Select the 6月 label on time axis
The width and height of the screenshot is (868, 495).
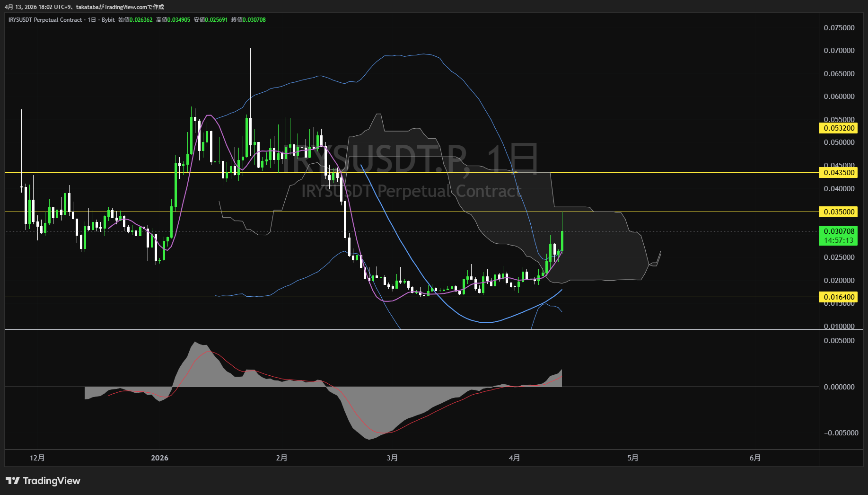pyautogui.click(x=755, y=458)
